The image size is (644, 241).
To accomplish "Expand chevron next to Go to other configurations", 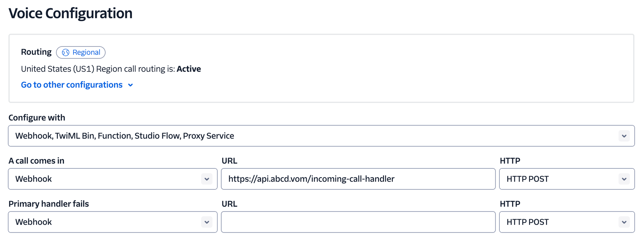I will pos(130,85).
